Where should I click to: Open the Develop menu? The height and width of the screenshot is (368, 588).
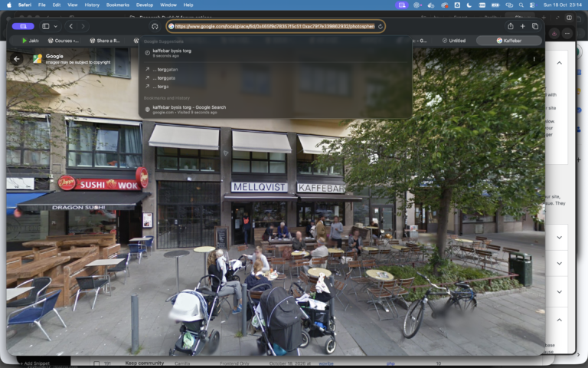coord(145,5)
